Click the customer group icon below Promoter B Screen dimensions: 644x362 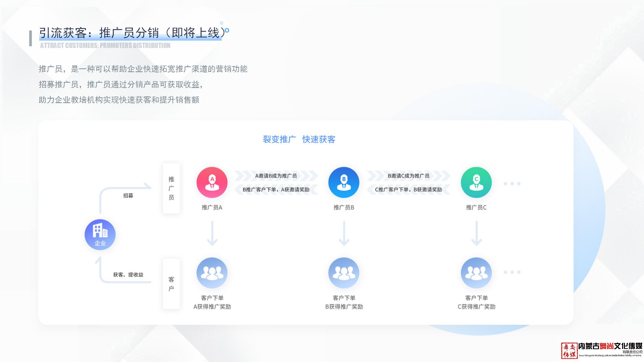(344, 273)
